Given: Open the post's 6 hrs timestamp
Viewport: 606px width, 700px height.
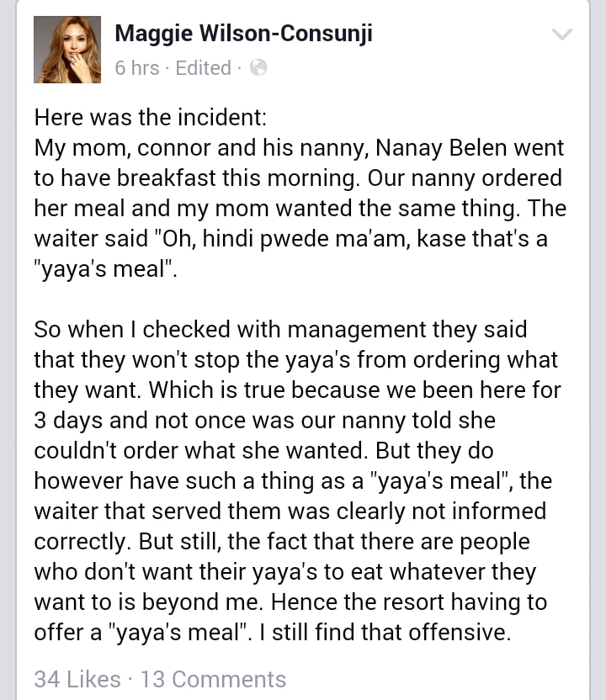Looking at the screenshot, I should coord(136,68).
